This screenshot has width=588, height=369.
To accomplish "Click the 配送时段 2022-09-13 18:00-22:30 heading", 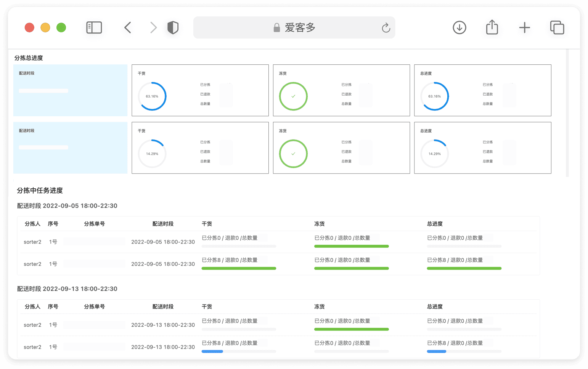I will [67, 289].
